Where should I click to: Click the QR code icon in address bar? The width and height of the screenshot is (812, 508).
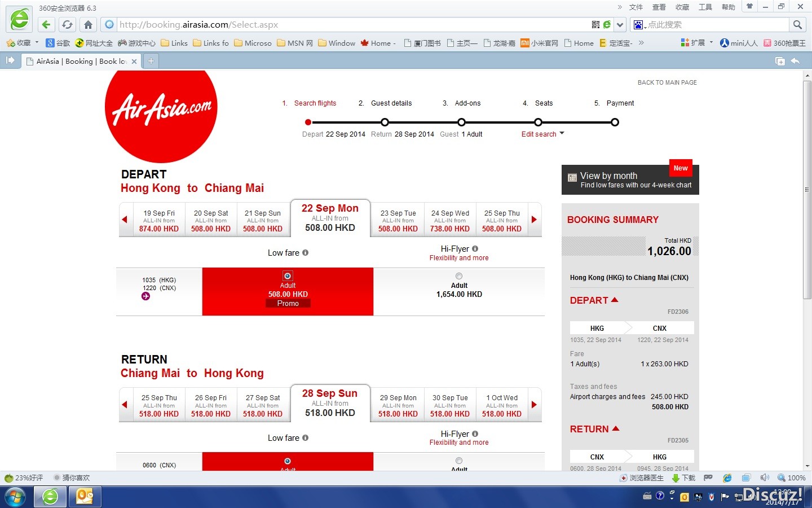click(x=595, y=24)
